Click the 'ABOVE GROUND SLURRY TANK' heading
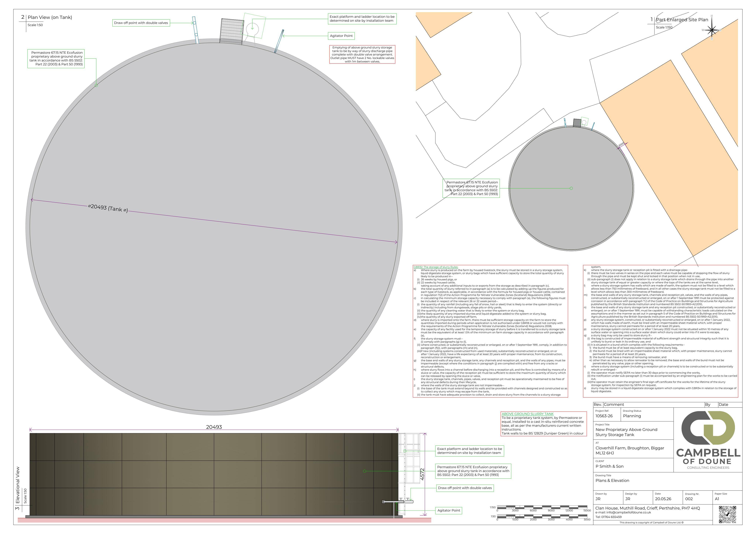This screenshot has width=756, height=534. (528, 414)
